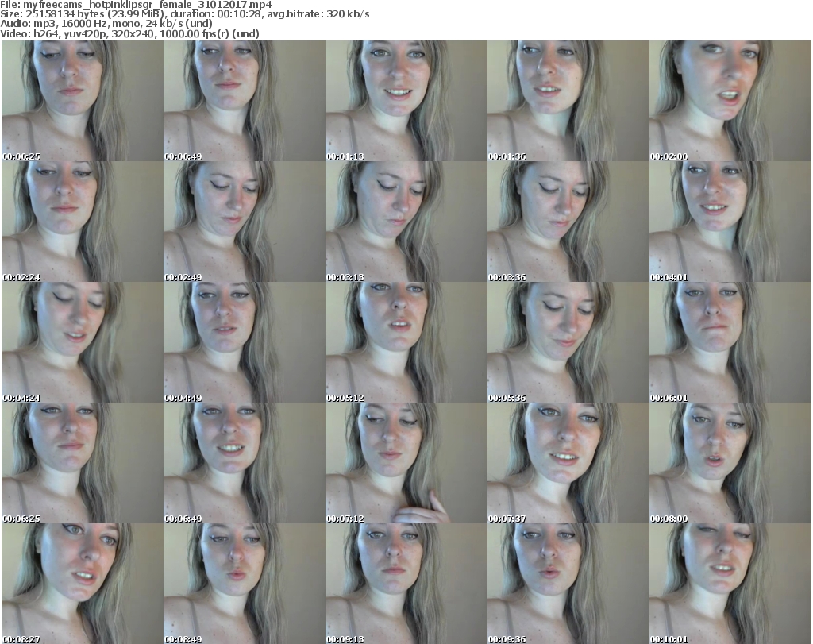Image resolution: width=813 pixels, height=644 pixels.
Task: Select the thumbnail timestamped 00:00:25
Action: [83, 101]
